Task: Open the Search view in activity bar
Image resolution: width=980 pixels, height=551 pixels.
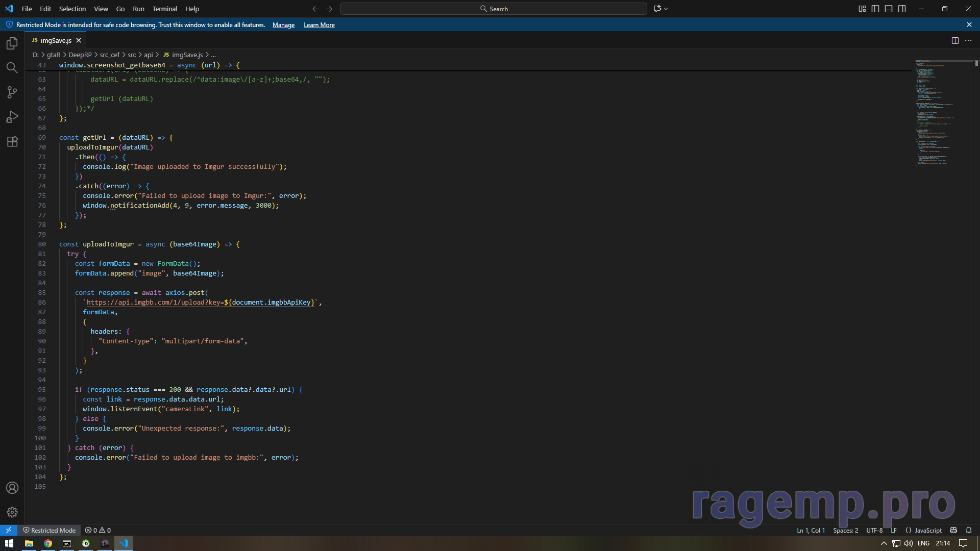Action: click(12, 68)
